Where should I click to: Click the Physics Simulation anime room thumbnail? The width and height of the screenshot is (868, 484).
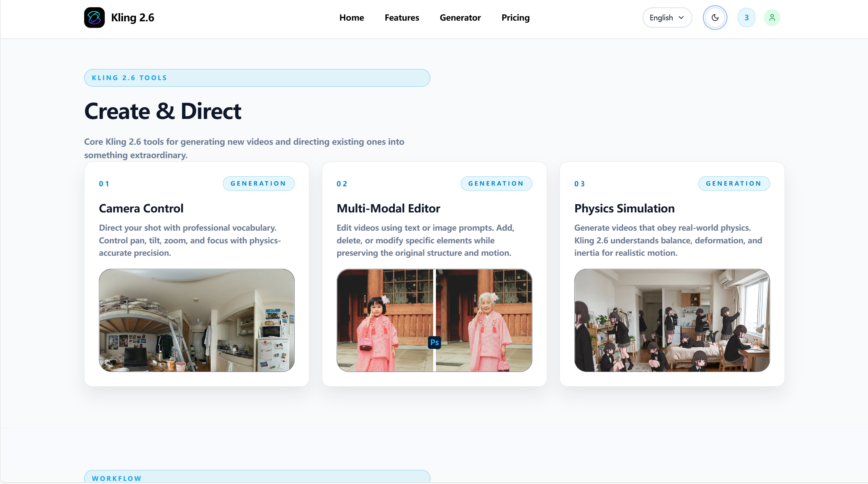coord(672,320)
